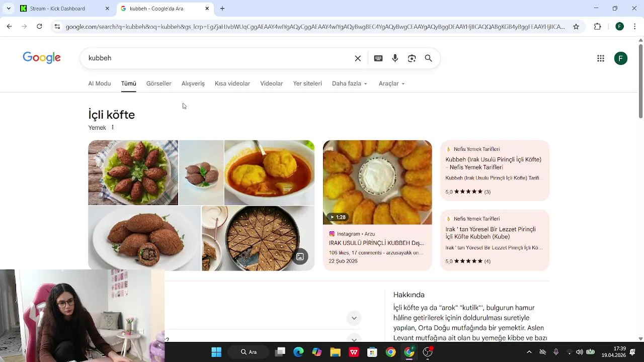Open the Instagram Arzu kubbeh video

pyautogui.click(x=377, y=205)
